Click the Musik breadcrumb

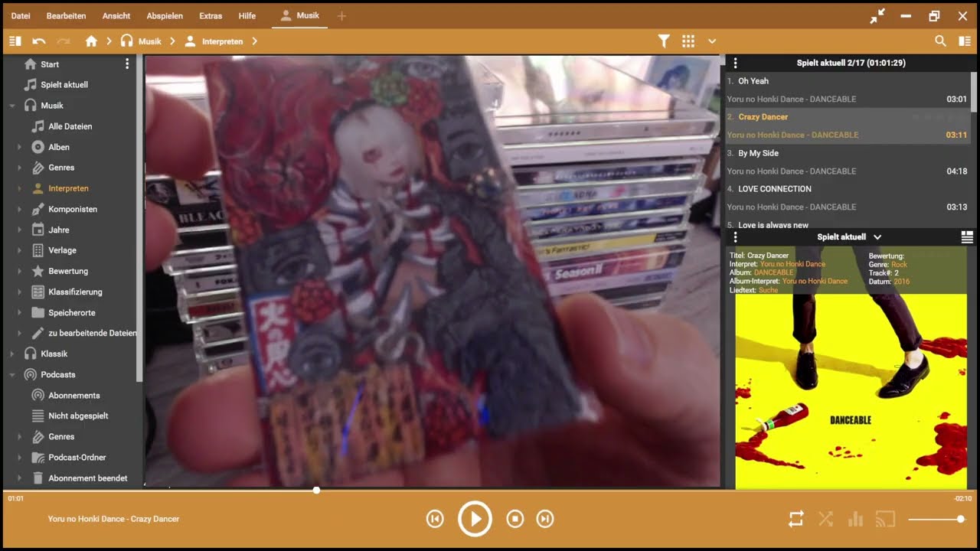149,41
